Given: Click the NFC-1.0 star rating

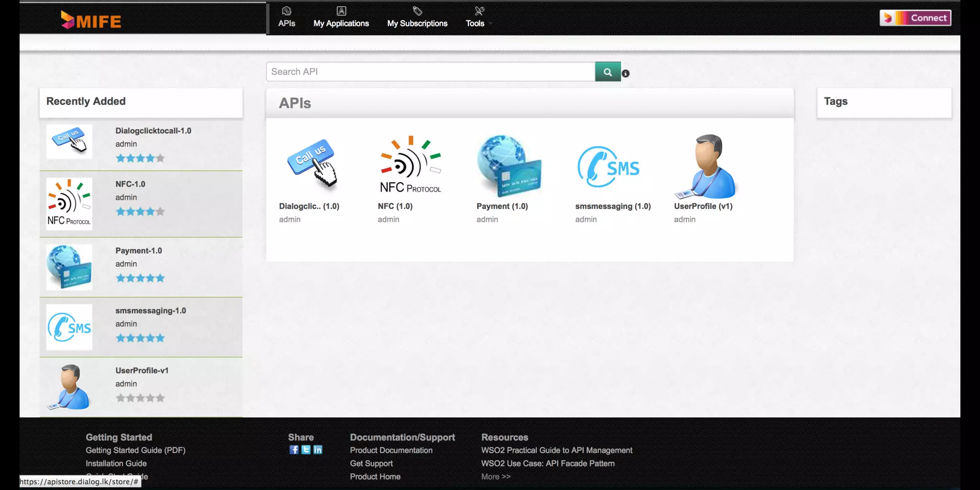Looking at the screenshot, I should (x=140, y=211).
